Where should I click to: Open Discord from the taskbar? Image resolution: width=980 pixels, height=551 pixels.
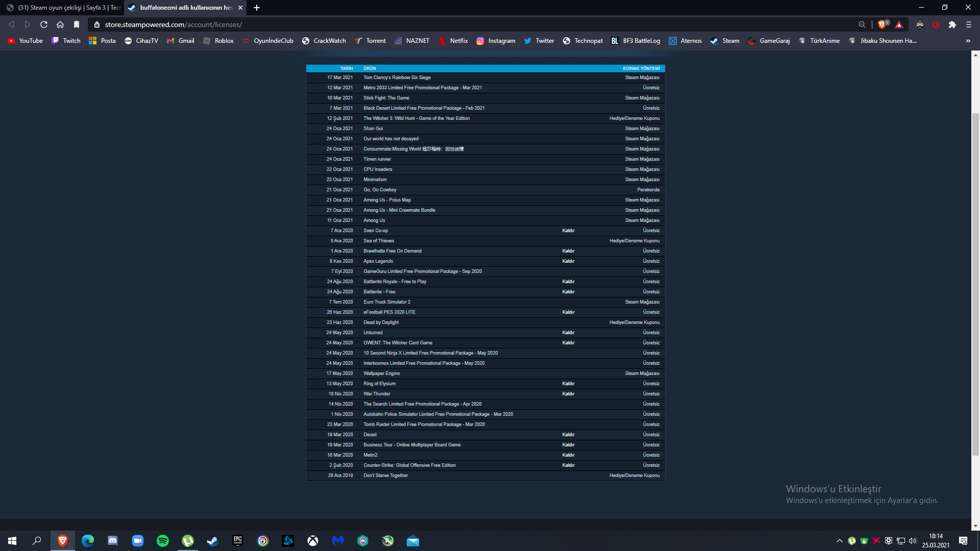[113, 541]
